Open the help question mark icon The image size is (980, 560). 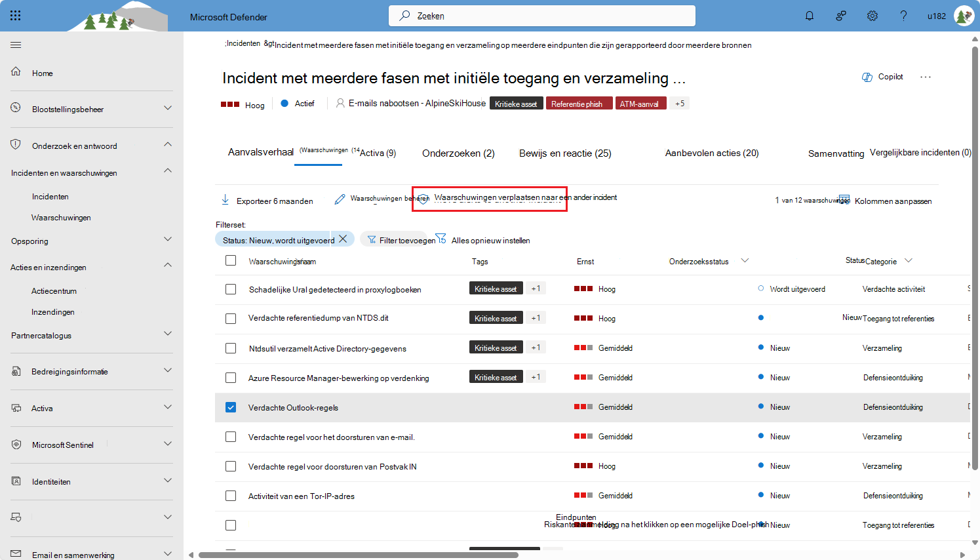point(903,16)
